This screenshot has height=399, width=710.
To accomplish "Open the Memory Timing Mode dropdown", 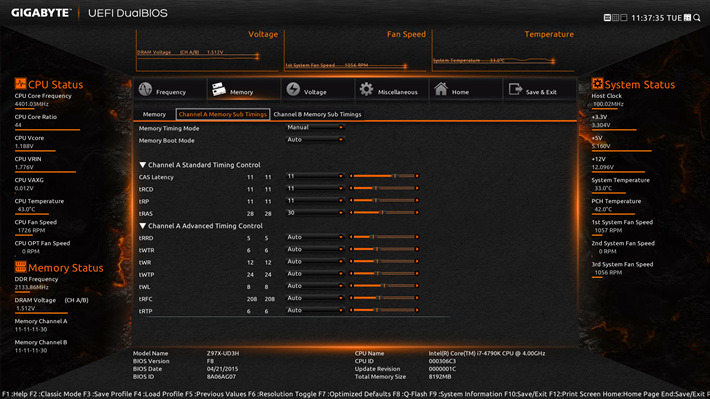I will [x=315, y=128].
